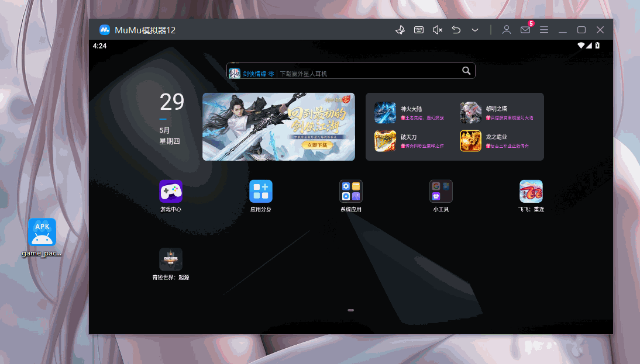640x364 pixels.
Task: Open the swordsman game promo banner
Action: coord(279,127)
